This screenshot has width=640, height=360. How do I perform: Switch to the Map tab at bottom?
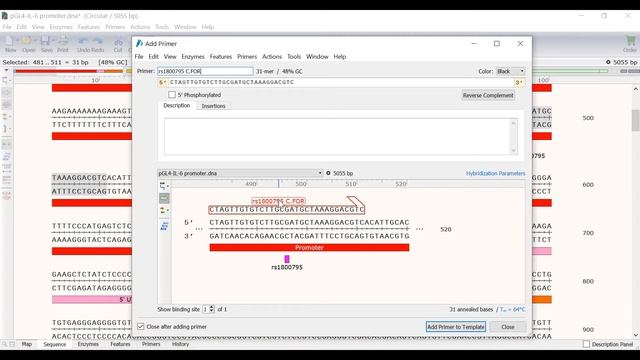[27, 344]
